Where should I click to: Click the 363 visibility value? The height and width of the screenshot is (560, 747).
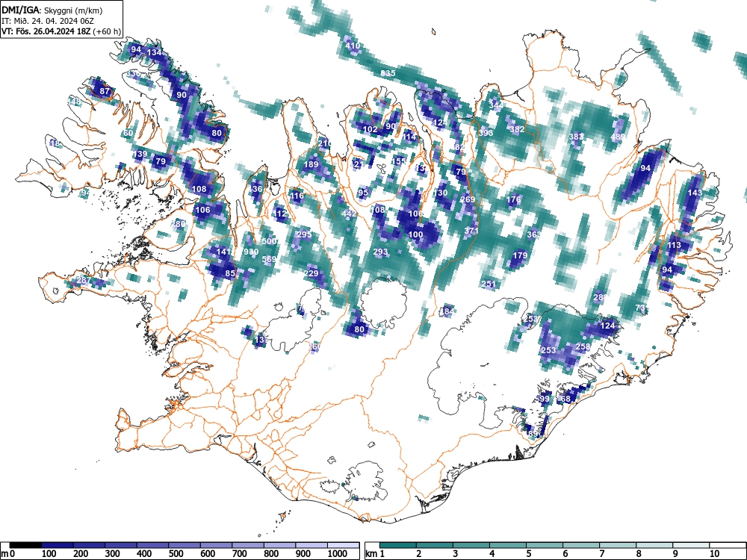click(533, 234)
